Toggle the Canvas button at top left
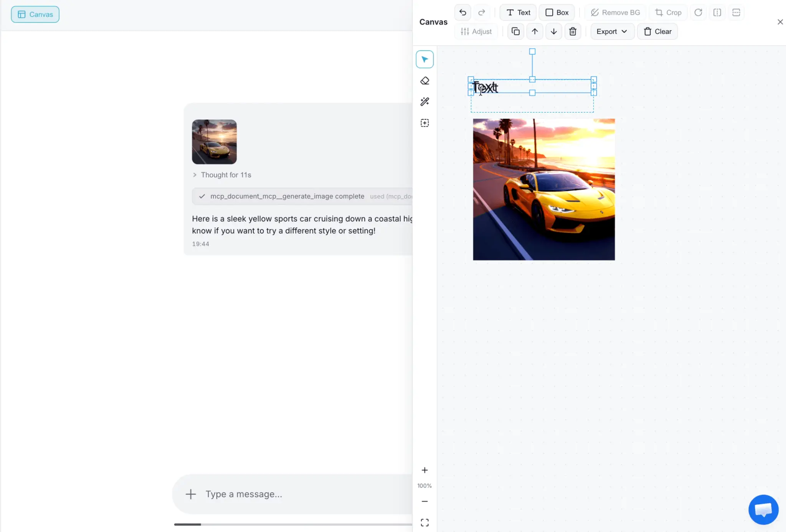This screenshot has height=532, width=786. point(35,14)
